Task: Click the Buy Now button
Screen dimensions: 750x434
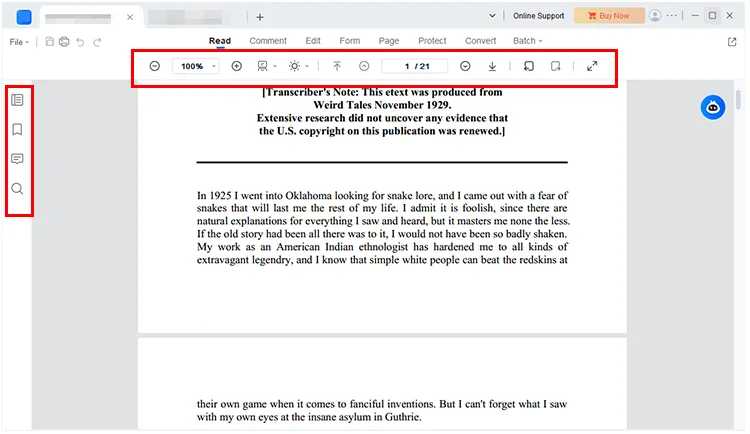Action: [x=609, y=16]
